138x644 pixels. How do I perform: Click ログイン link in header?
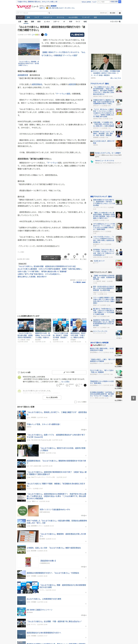(42, 8)
